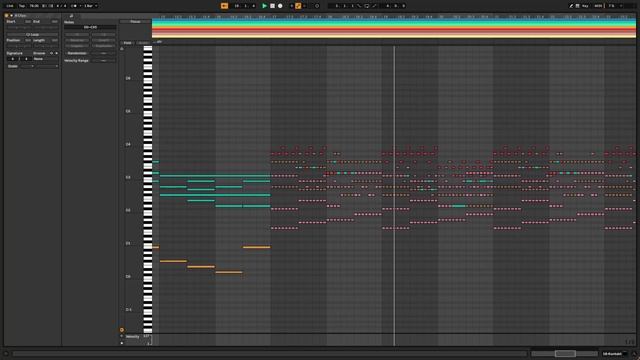Toggle the Automation Arm button
The height and width of the screenshot is (360, 640).
[298, 6]
